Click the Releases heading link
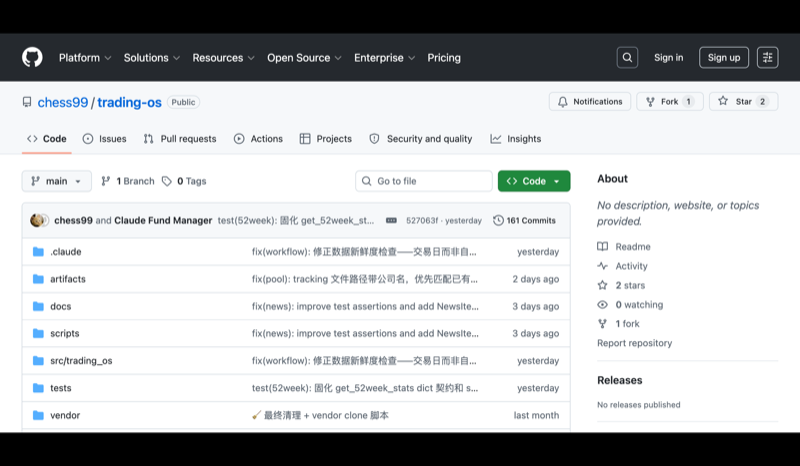Screen dimensions: 800x466 click(x=619, y=380)
